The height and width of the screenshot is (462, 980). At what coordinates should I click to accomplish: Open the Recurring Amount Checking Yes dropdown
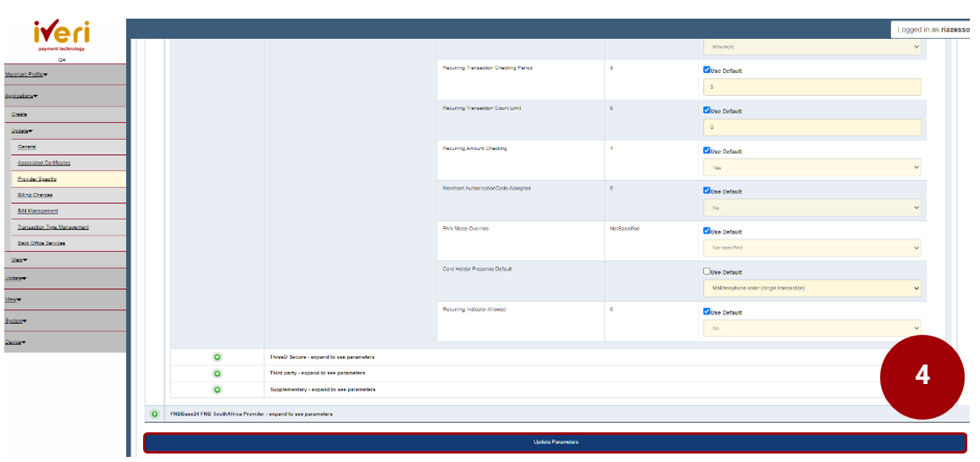pyautogui.click(x=811, y=168)
